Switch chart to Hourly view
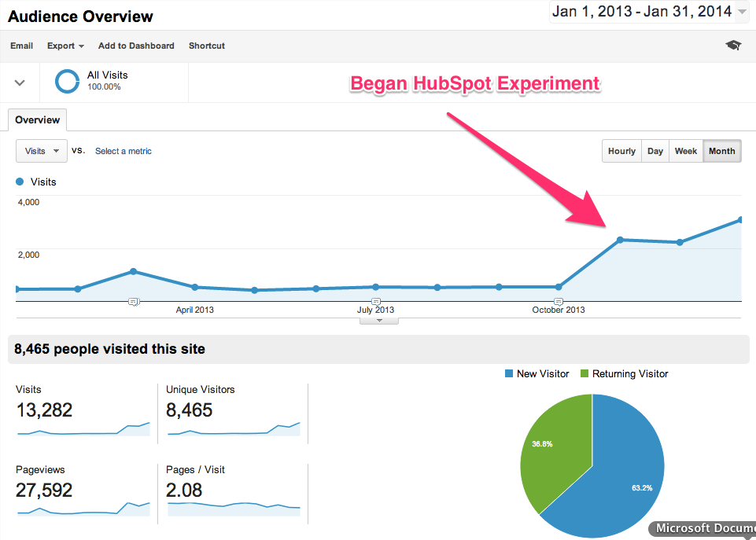This screenshot has height=540, width=756. click(x=622, y=151)
